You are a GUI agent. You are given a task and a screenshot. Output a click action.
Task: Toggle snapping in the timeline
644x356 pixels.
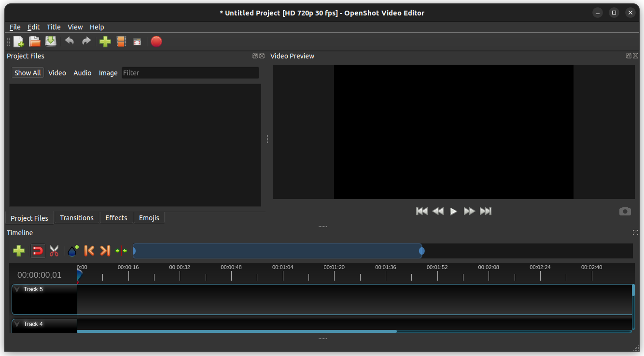pos(38,251)
